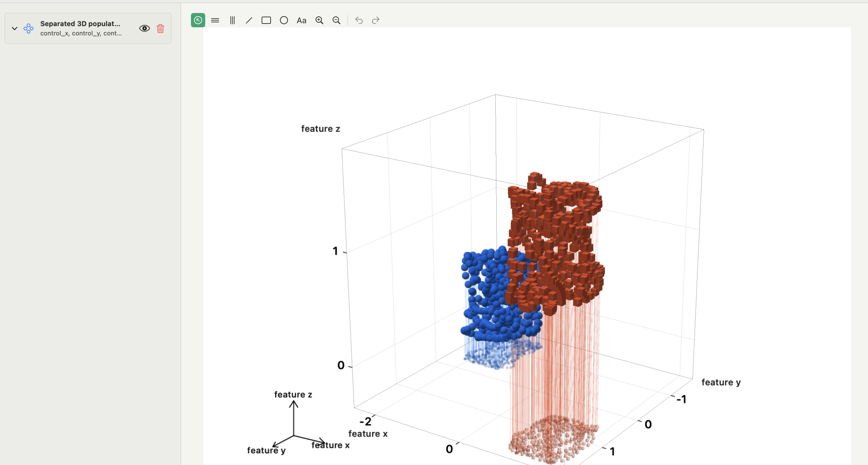Screen dimensions: 868x465
Task: Select the circle shape tool
Action: click(284, 20)
